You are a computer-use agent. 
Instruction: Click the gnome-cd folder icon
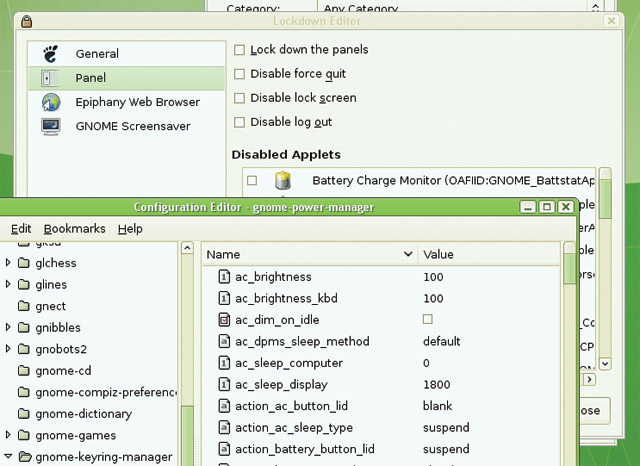coord(24,371)
